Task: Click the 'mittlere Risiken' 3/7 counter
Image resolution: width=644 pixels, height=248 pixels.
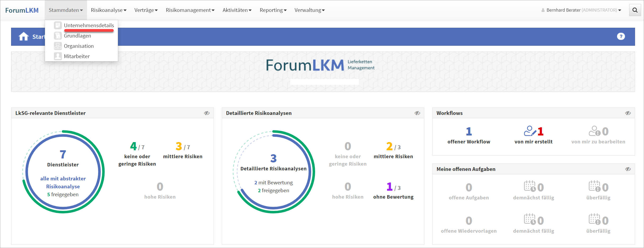Action: 183,151
